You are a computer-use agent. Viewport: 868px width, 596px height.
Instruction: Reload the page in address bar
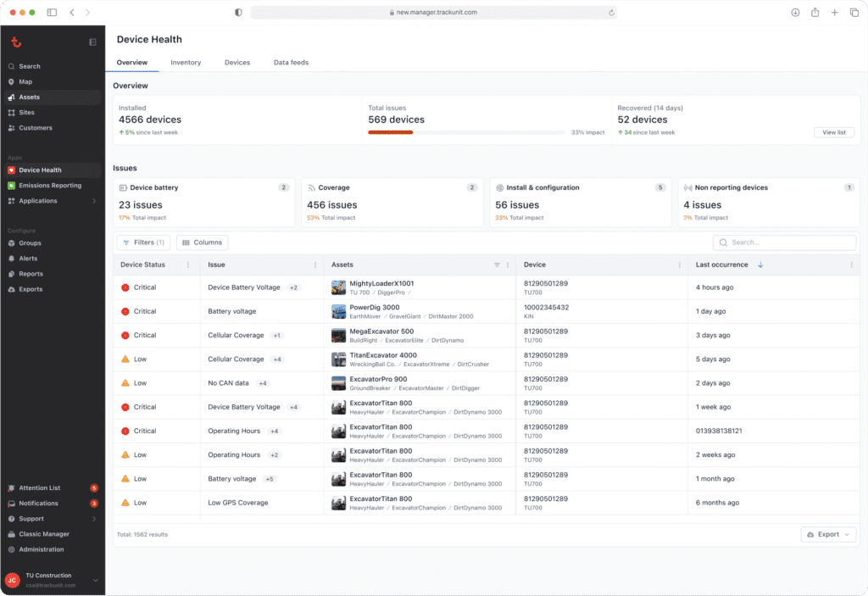click(611, 12)
